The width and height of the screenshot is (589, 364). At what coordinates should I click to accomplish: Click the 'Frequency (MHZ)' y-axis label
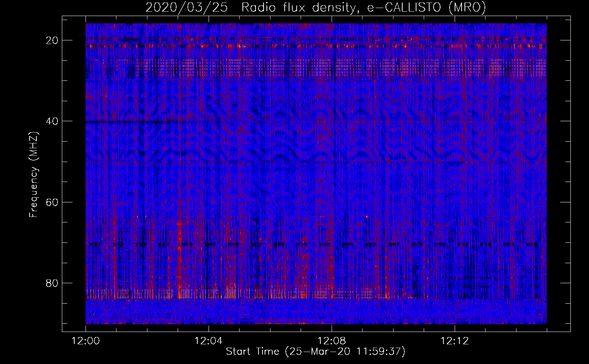pyautogui.click(x=33, y=175)
